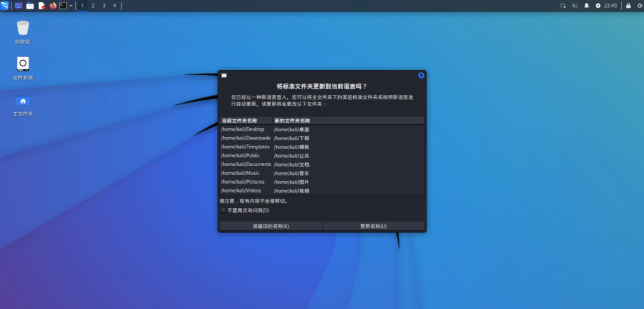Expand the terminal launcher dropdown arrow
Screen dimensions: 644x309
click(71, 6)
